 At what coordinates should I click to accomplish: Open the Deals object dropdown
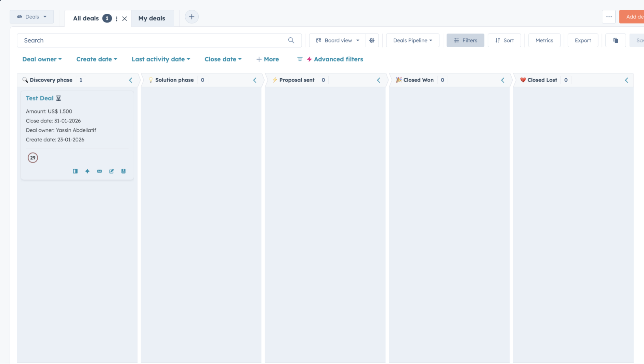coord(32,17)
